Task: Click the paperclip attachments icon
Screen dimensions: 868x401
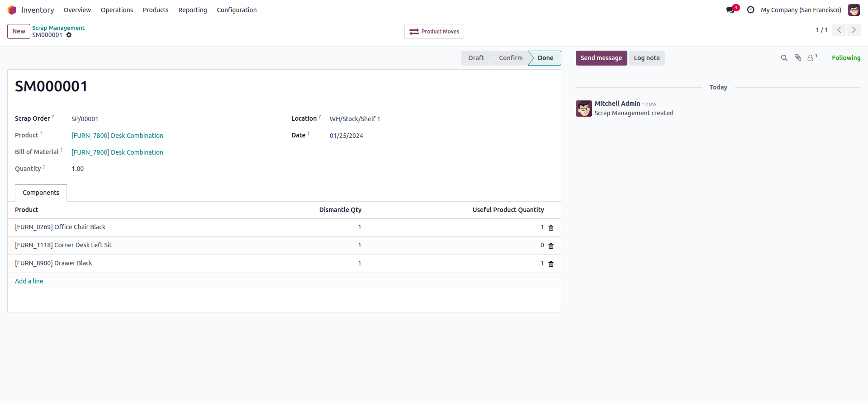Action: pos(798,58)
